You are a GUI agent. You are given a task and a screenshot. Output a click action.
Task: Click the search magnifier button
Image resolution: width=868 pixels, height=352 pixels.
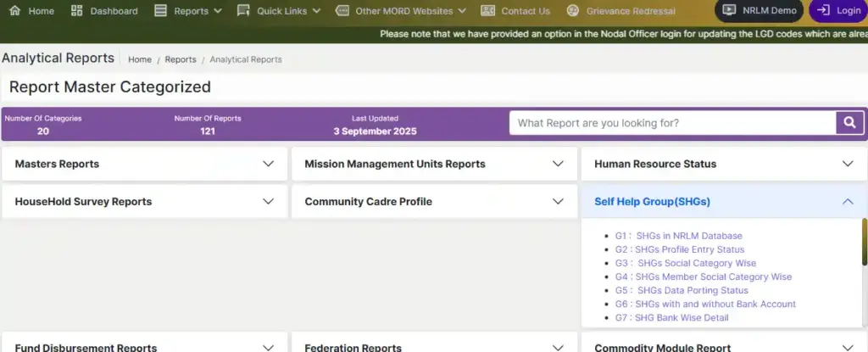849,123
